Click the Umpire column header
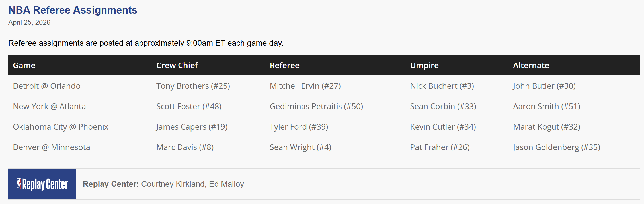 tap(424, 65)
